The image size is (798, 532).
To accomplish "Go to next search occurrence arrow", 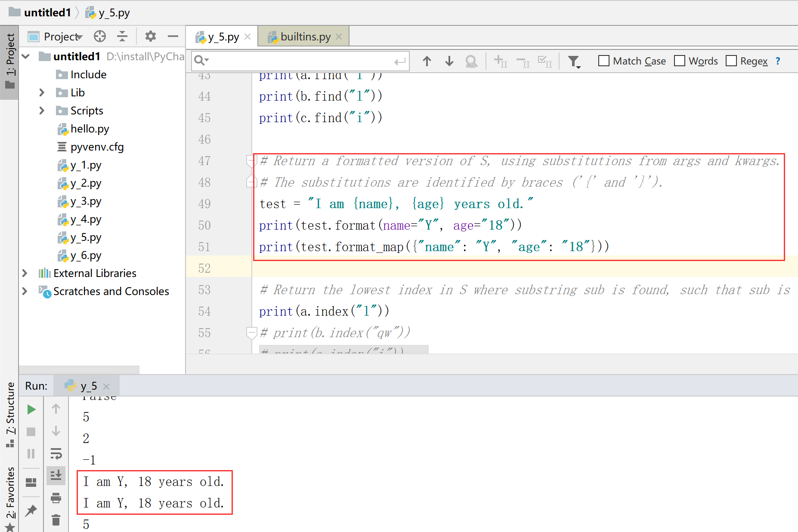I will coord(449,61).
